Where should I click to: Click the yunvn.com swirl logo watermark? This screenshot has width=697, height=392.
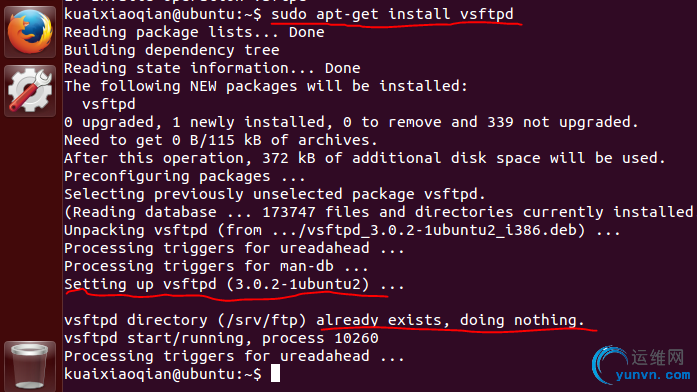609,364
